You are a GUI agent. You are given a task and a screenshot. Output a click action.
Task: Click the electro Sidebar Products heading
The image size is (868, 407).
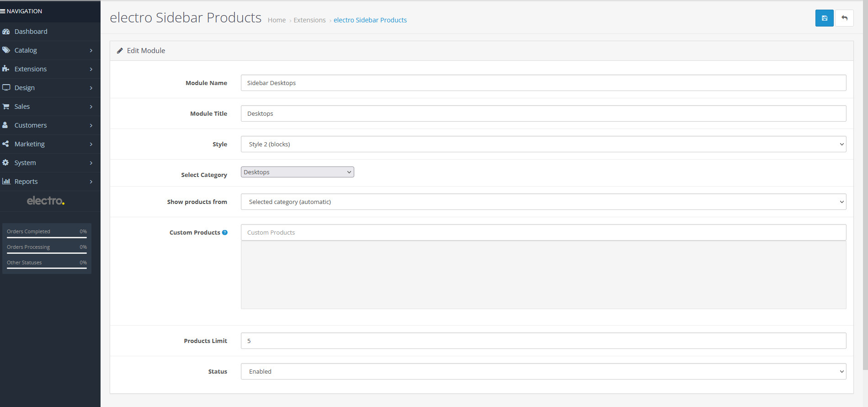point(186,17)
